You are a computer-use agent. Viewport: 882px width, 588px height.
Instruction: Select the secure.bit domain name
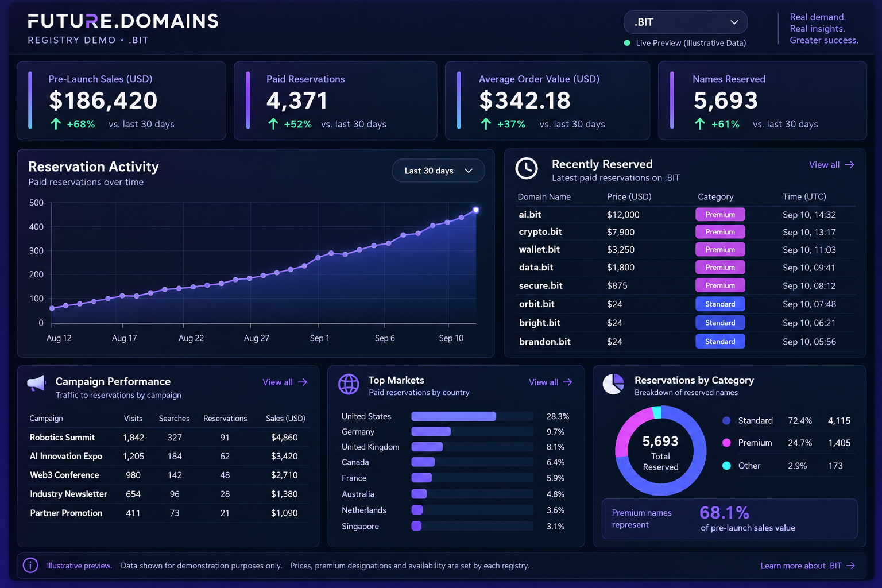point(540,285)
